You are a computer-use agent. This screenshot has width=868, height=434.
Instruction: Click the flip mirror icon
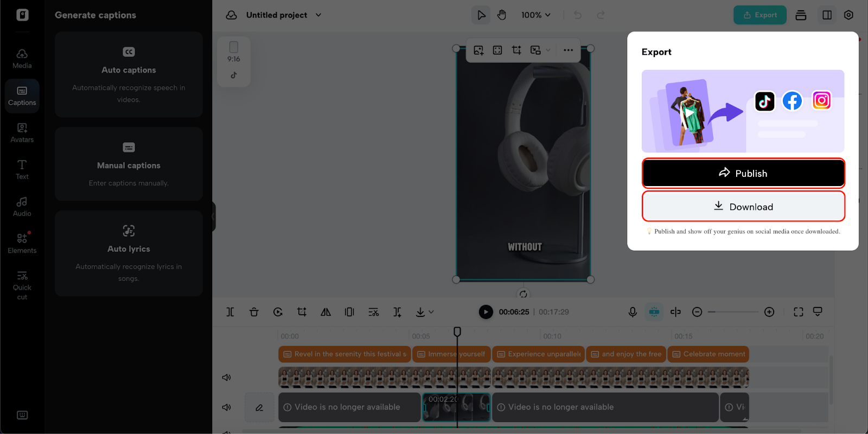click(x=325, y=312)
